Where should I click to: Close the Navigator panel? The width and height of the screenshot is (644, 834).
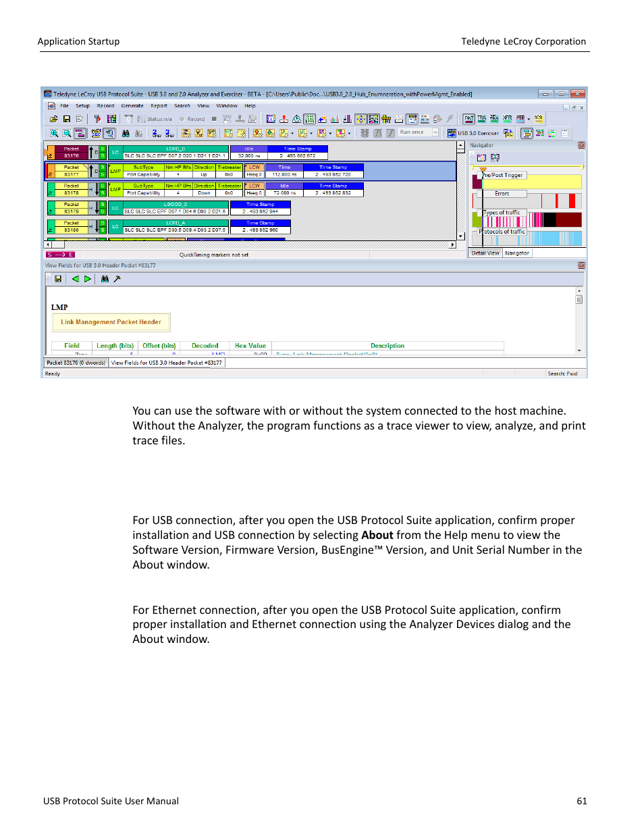pyautogui.click(x=581, y=145)
